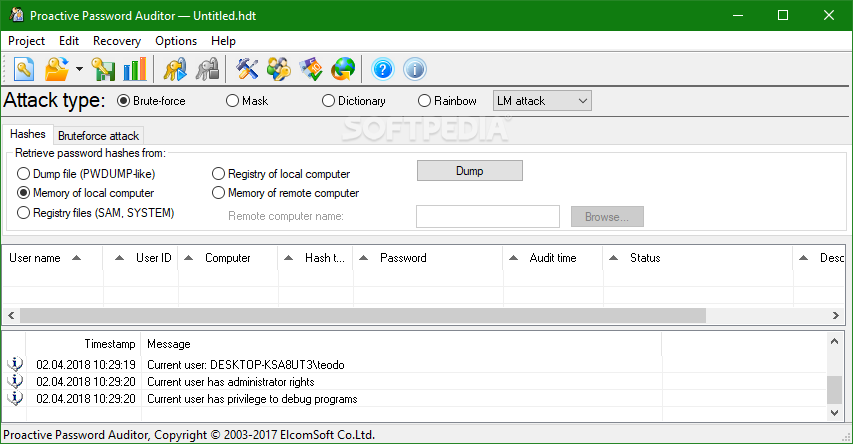This screenshot has height=444, width=853.
Task: Sort by Status column header
Action: click(x=698, y=258)
